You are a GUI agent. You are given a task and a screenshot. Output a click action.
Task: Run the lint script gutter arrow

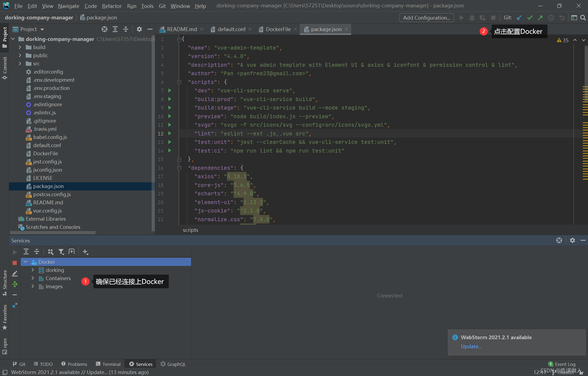170,134
